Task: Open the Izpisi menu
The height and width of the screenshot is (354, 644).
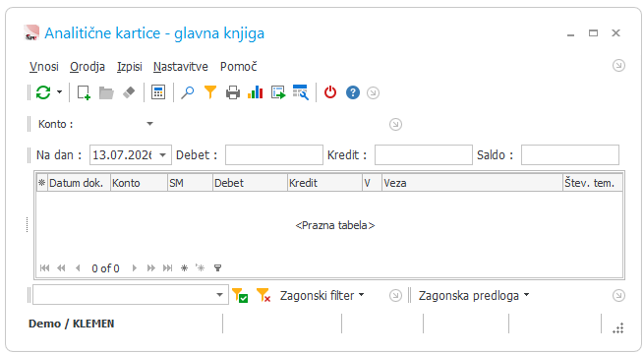Action: coord(130,67)
